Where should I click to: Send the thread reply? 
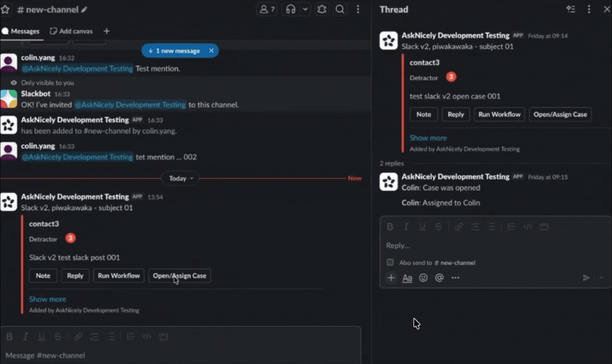pos(586,278)
